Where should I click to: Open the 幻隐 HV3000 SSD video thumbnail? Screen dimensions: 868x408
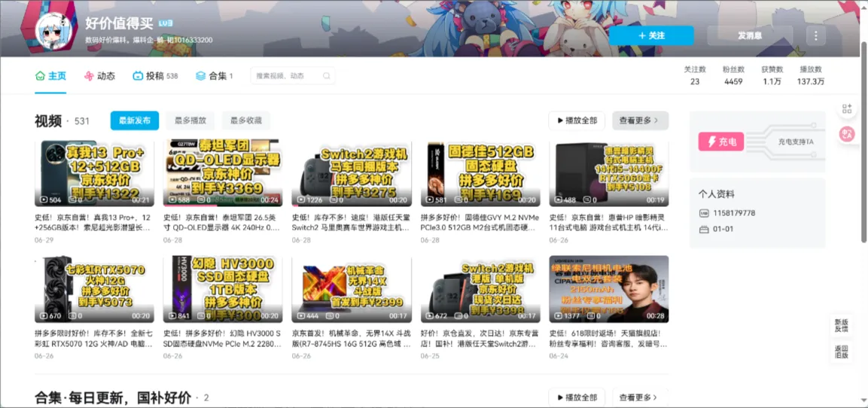pyautogui.click(x=223, y=289)
